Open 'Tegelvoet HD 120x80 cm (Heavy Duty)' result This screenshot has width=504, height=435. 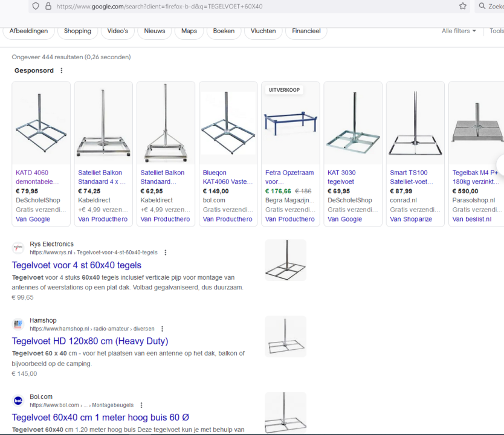click(90, 341)
